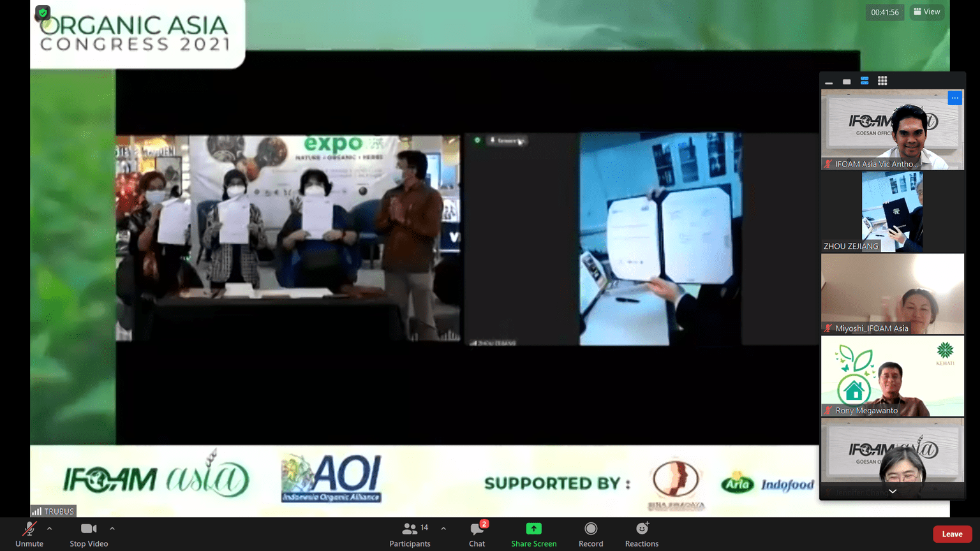
Task: Expand video options arrow next to Stop Video
Action: click(x=112, y=529)
